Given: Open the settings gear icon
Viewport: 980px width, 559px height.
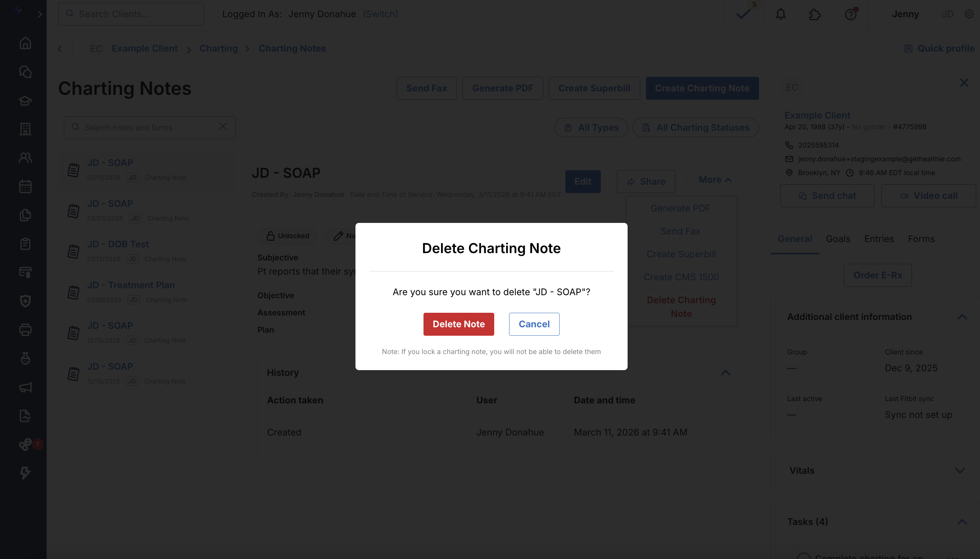Looking at the screenshot, I should coord(969,14).
